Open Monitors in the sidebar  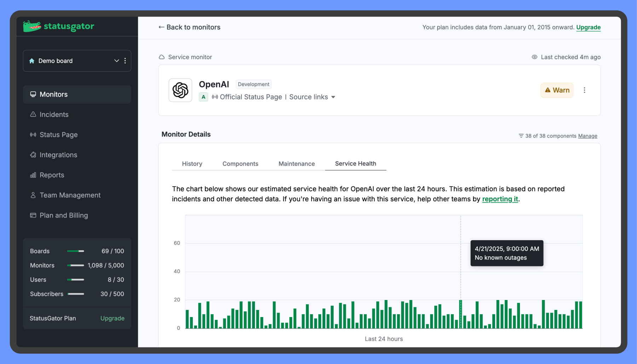77,94
